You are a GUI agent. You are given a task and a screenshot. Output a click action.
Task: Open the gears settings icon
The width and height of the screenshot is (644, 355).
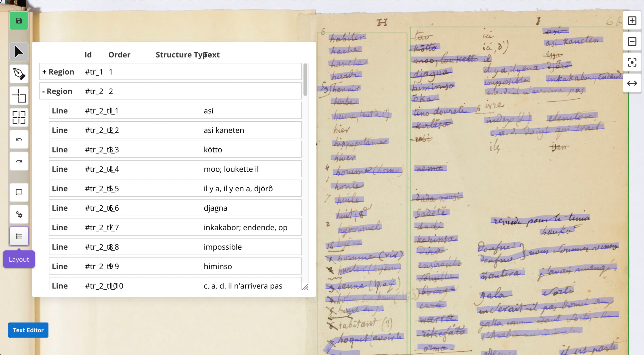[19, 214]
